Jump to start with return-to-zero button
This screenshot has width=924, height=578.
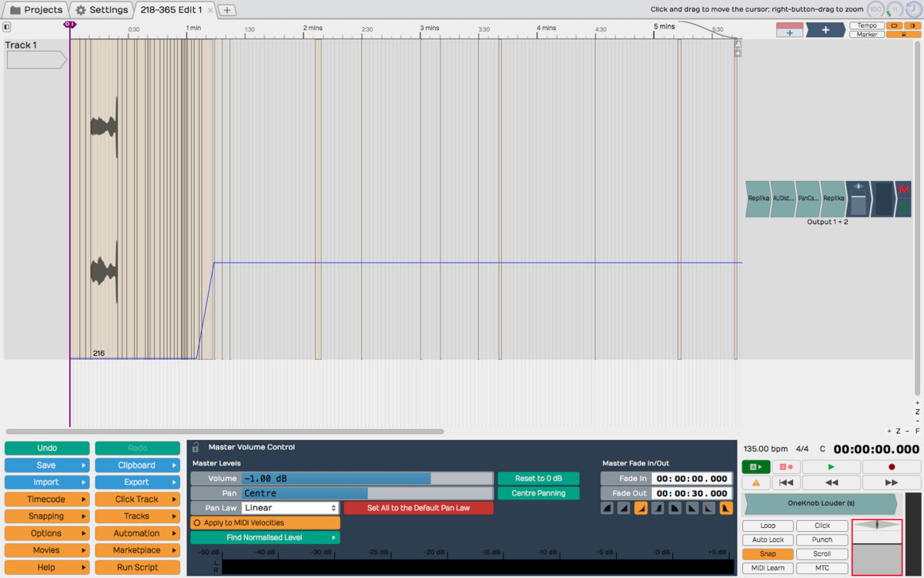pos(785,482)
